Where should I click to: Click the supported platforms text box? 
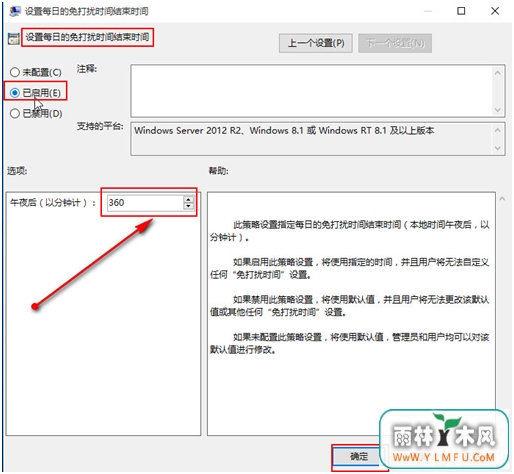coord(312,139)
